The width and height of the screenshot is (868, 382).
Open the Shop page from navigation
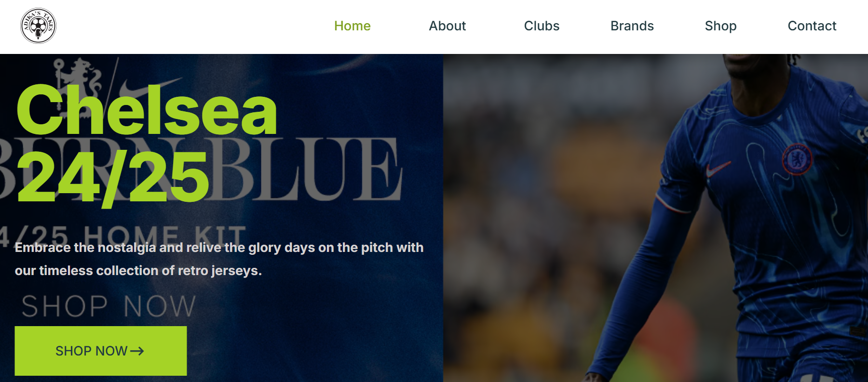(720, 26)
